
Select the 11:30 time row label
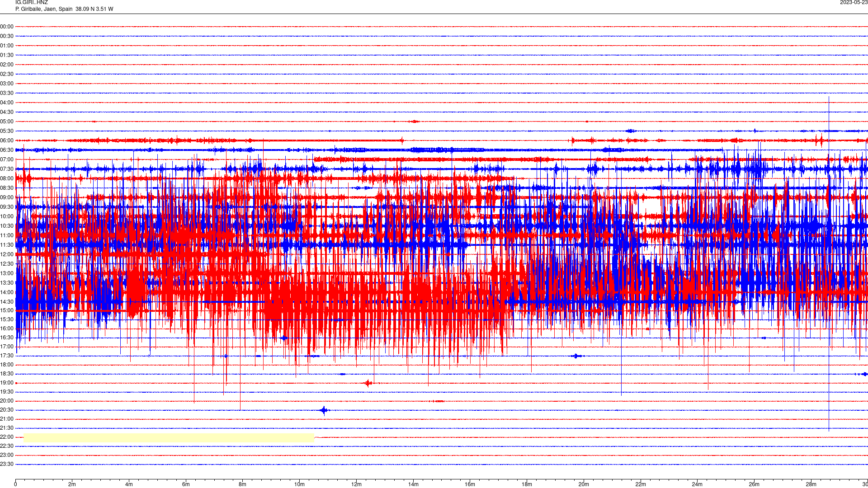pos(7,245)
